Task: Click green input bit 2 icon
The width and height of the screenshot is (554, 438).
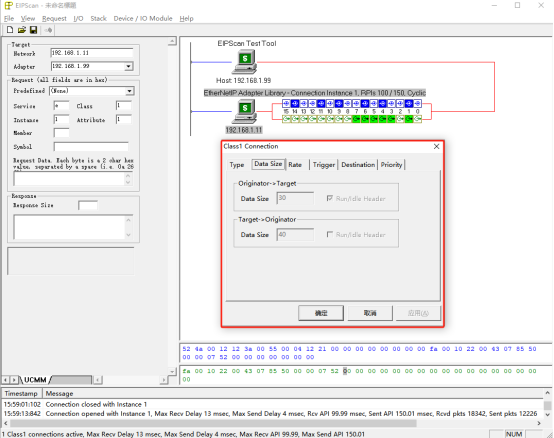Action: (400, 119)
